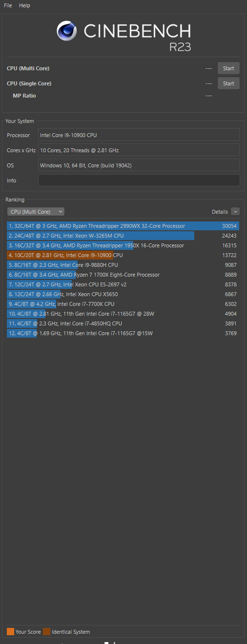This screenshot has height=644, width=247.
Task: Click the Cinebench sphere logo icon
Action: [67, 31]
